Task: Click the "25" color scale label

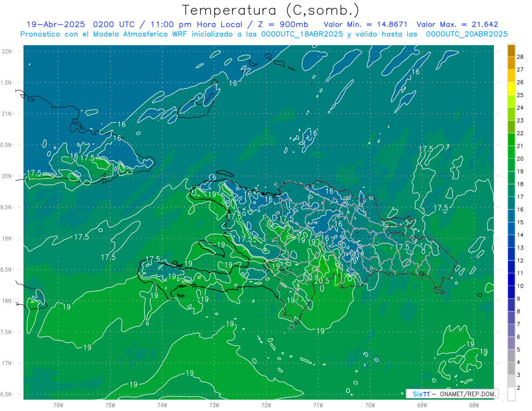Action: 520,95
